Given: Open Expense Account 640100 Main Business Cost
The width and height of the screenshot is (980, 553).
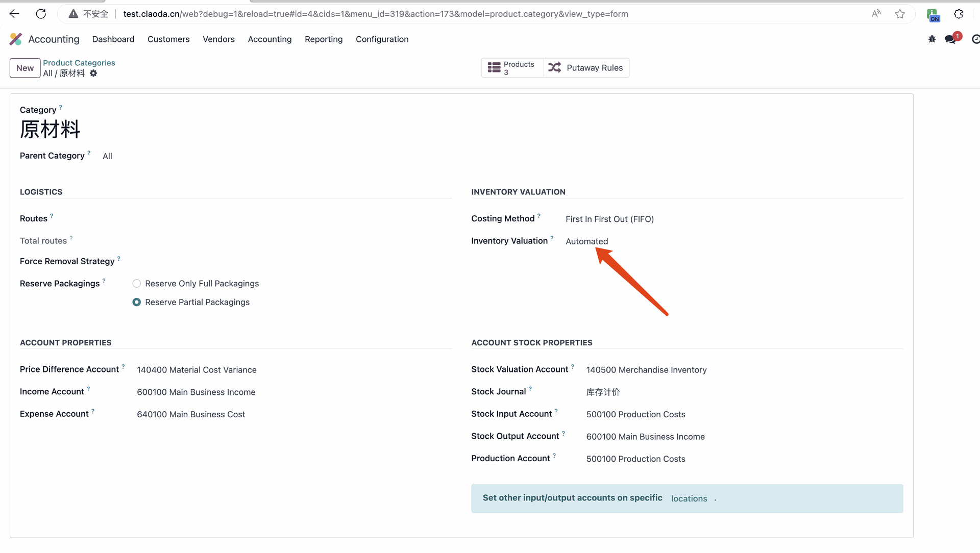Looking at the screenshot, I should pos(191,415).
